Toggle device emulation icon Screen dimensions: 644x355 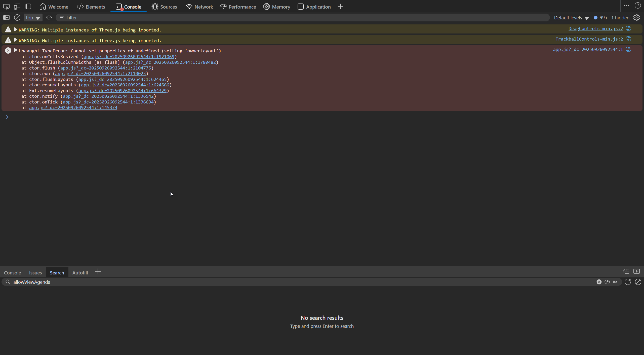(17, 7)
